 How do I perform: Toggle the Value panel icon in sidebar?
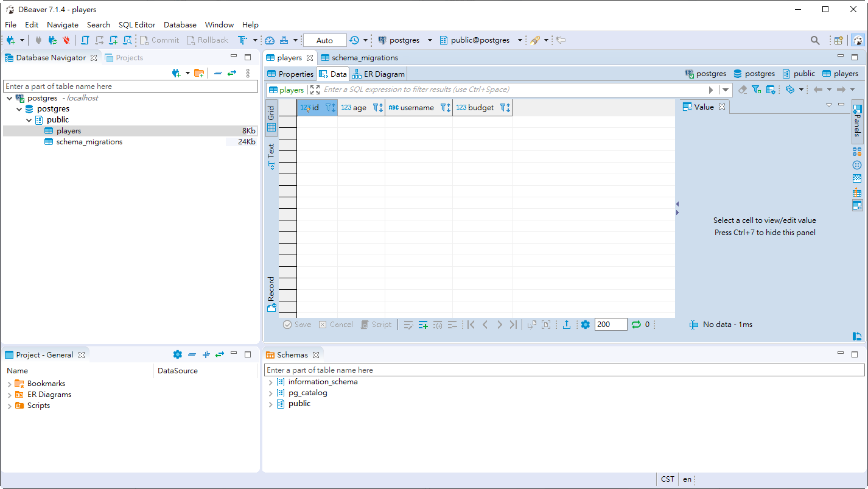(x=857, y=205)
